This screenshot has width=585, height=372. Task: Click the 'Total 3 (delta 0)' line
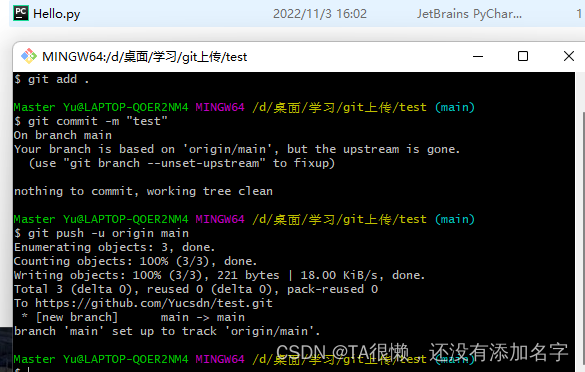tap(196, 289)
